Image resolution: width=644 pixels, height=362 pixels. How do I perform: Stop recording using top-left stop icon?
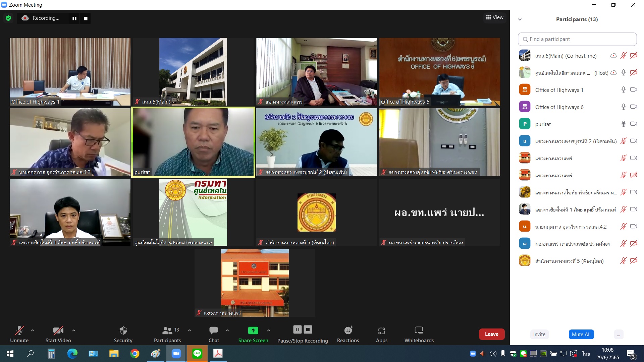86,18
